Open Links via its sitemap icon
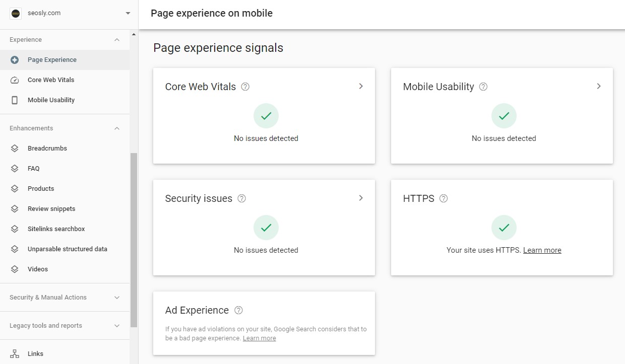The width and height of the screenshot is (625, 364). tap(15, 353)
